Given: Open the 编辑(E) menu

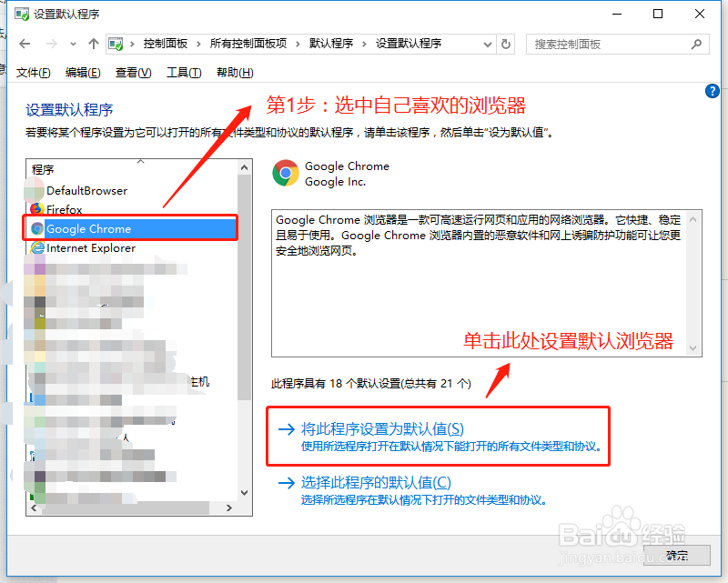Looking at the screenshot, I should coord(83,73).
